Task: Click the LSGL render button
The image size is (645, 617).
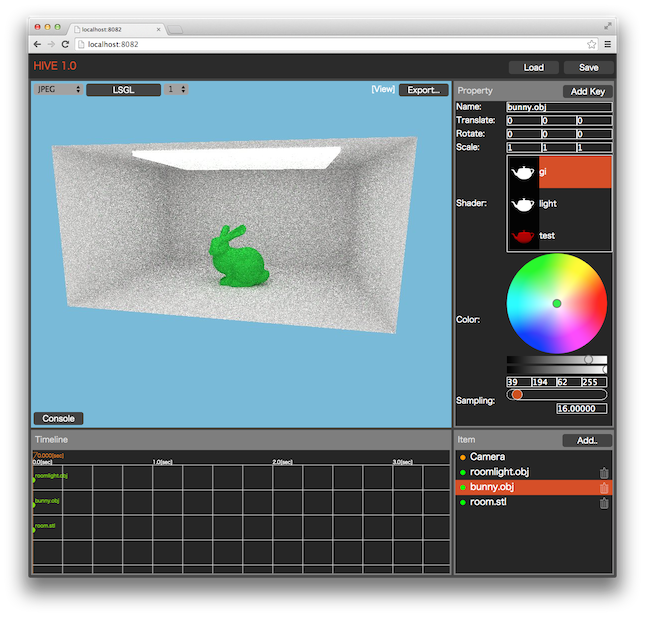Action: (x=123, y=90)
